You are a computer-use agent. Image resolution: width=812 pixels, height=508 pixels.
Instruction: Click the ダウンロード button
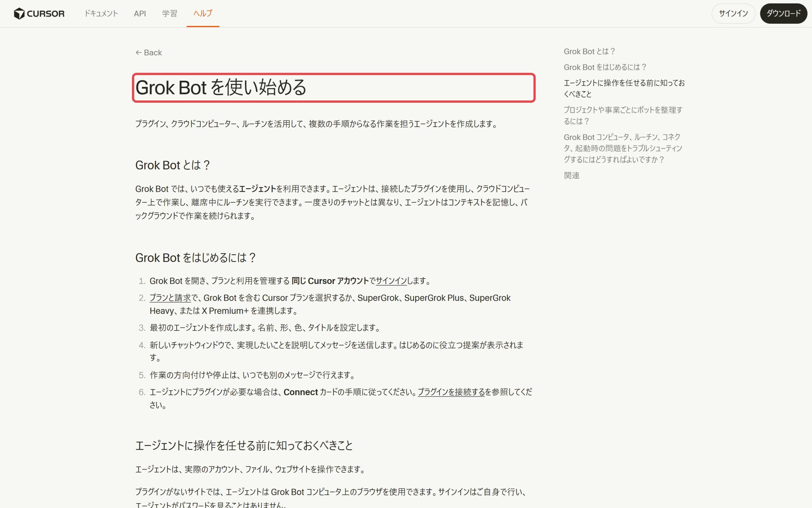[783, 13]
